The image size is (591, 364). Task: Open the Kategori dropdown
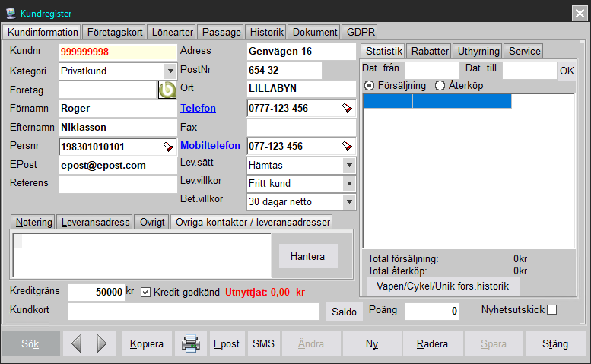tap(170, 71)
